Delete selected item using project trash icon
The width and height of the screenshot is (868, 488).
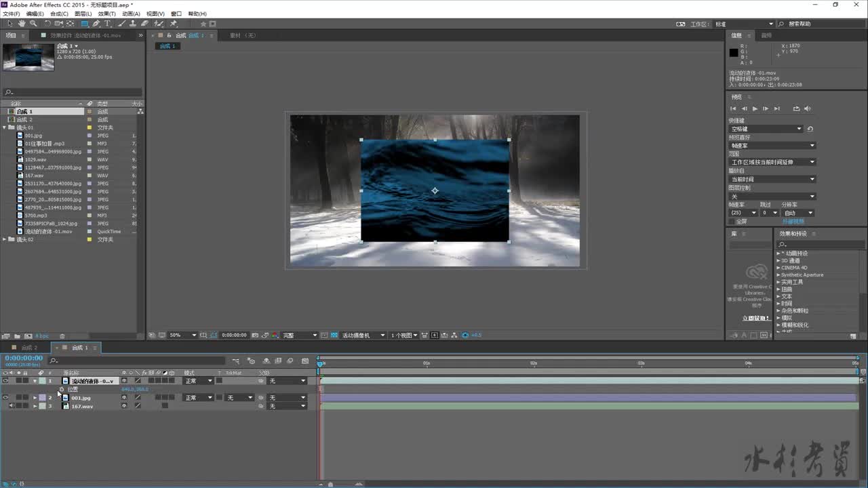(62, 335)
